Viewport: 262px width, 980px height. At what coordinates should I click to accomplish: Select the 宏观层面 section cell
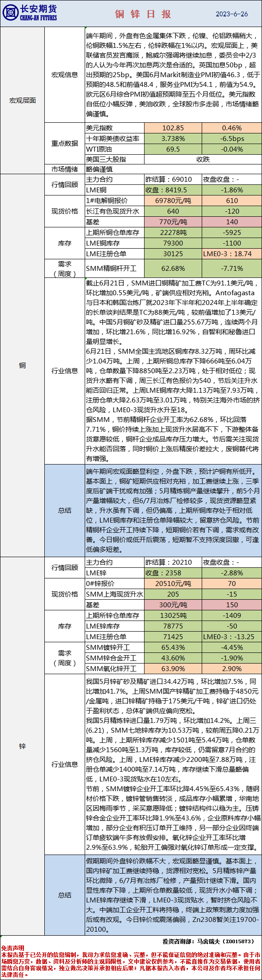click(23, 101)
